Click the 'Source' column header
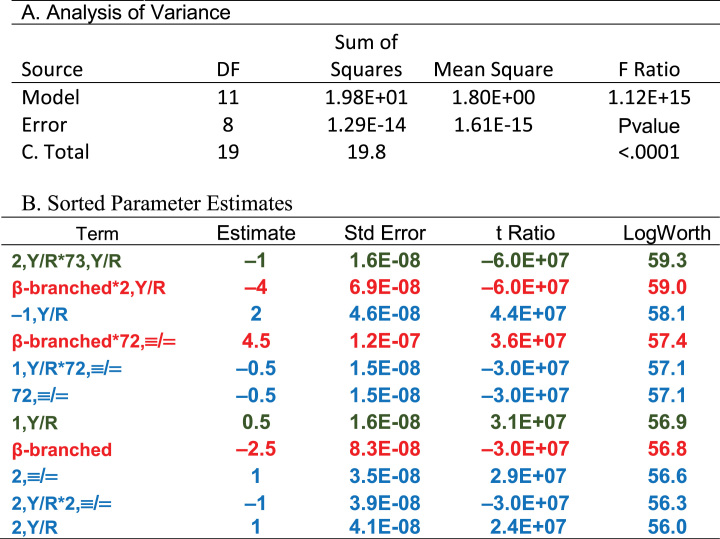Screen dimensions: 720x539 (52, 70)
